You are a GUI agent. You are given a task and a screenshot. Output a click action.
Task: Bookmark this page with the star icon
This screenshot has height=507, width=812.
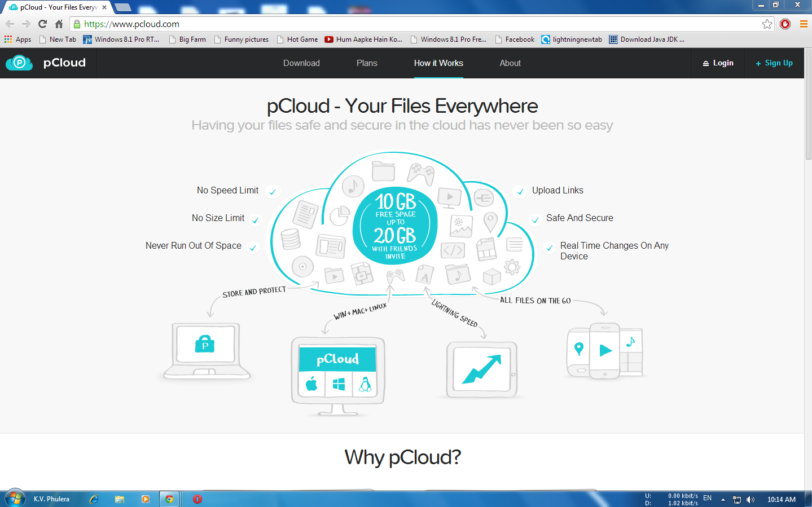[x=767, y=24]
